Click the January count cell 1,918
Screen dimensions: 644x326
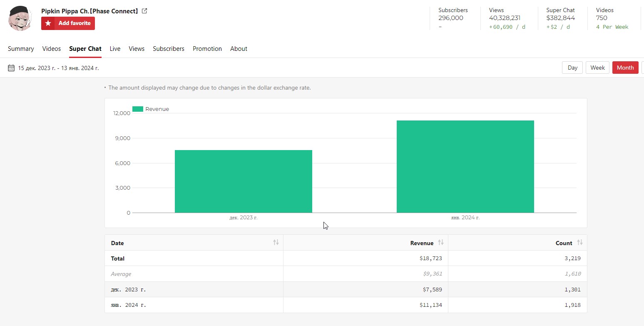[x=573, y=305]
